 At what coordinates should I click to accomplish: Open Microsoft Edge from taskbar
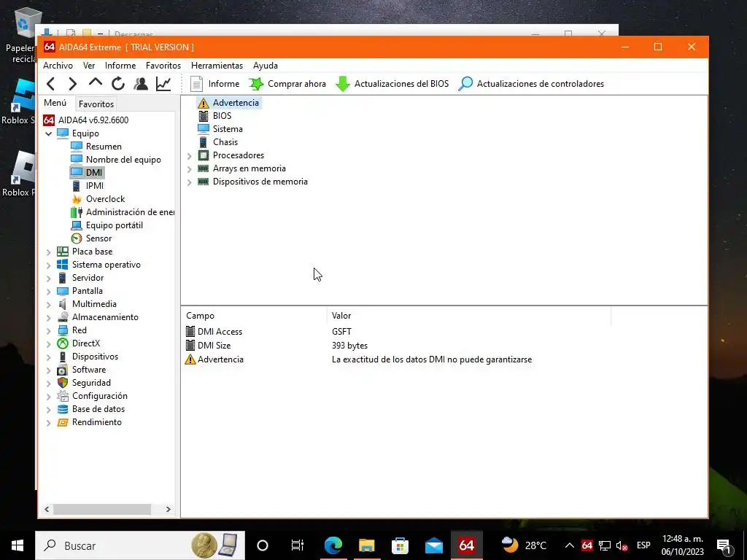(x=333, y=545)
